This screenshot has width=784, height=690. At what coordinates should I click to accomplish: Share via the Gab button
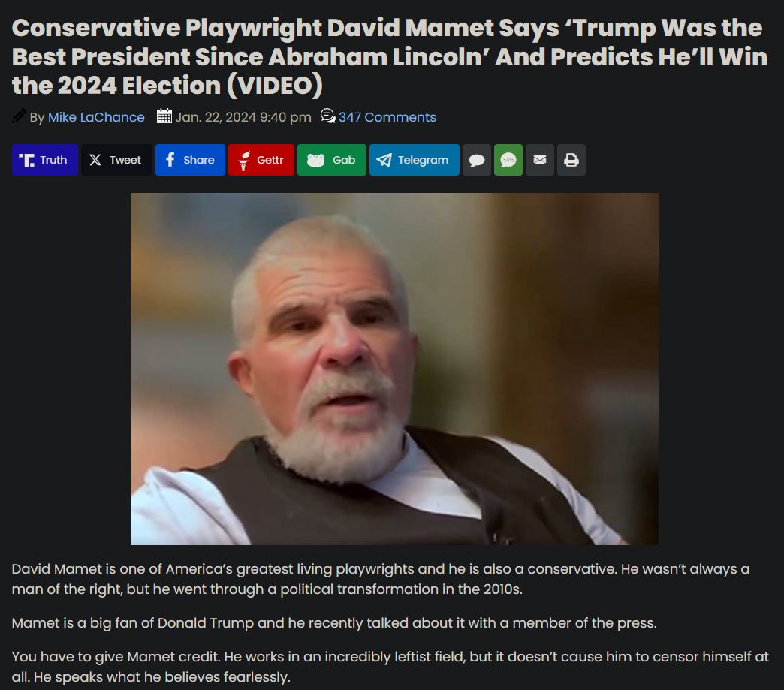click(x=331, y=160)
